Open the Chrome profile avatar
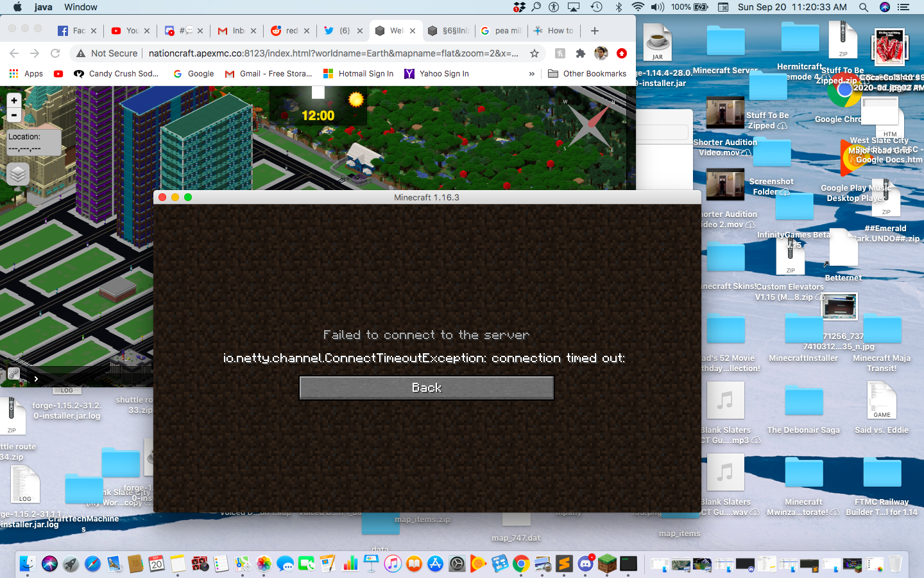924x578 pixels. [601, 53]
